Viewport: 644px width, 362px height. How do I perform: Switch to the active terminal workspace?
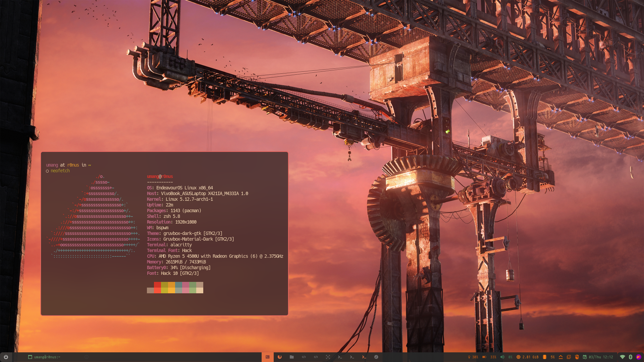[x=267, y=357]
